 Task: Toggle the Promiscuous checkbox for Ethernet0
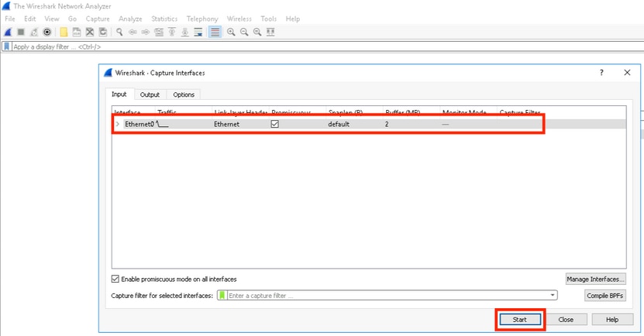pos(275,124)
